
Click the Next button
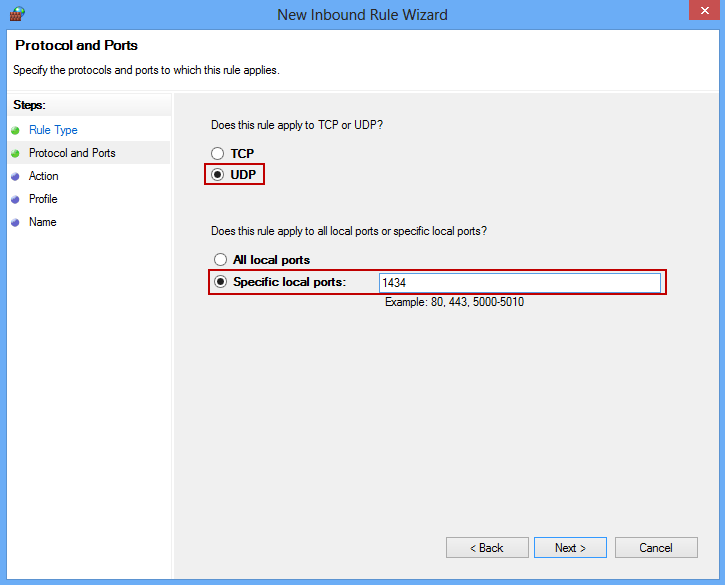(570, 548)
